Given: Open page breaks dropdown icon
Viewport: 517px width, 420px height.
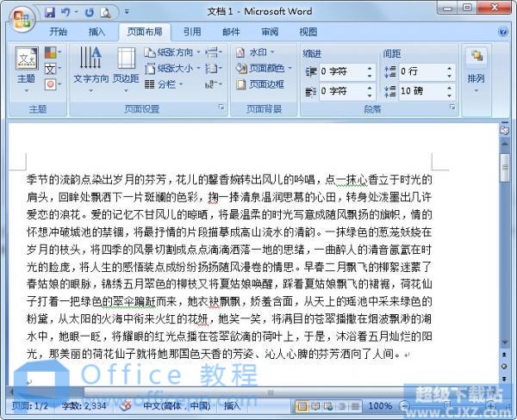Looking at the screenshot, I should tap(214, 52).
